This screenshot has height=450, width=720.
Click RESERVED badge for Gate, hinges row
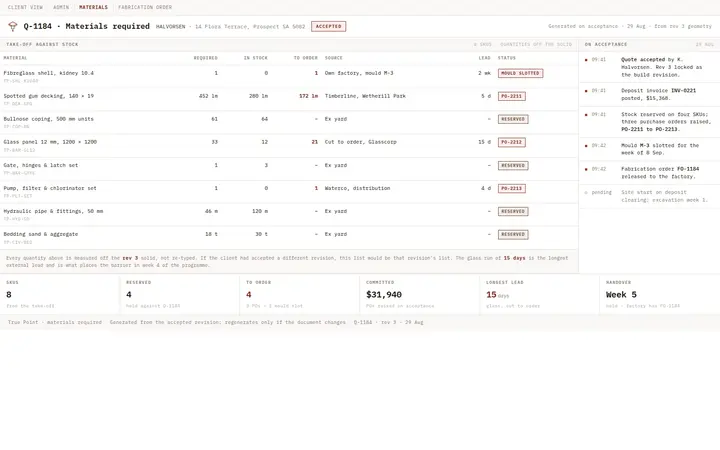(x=513, y=165)
